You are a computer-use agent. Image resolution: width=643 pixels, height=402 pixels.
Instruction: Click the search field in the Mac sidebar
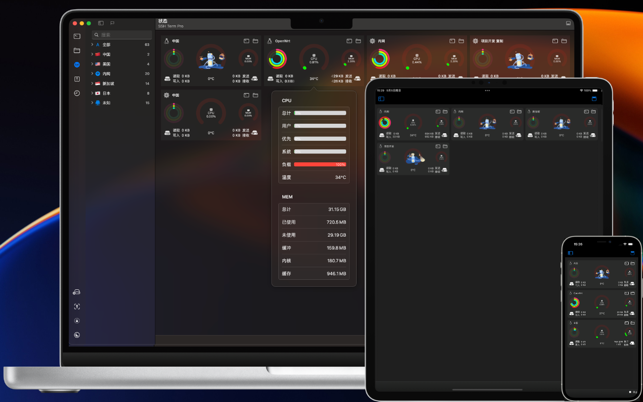coord(122,35)
